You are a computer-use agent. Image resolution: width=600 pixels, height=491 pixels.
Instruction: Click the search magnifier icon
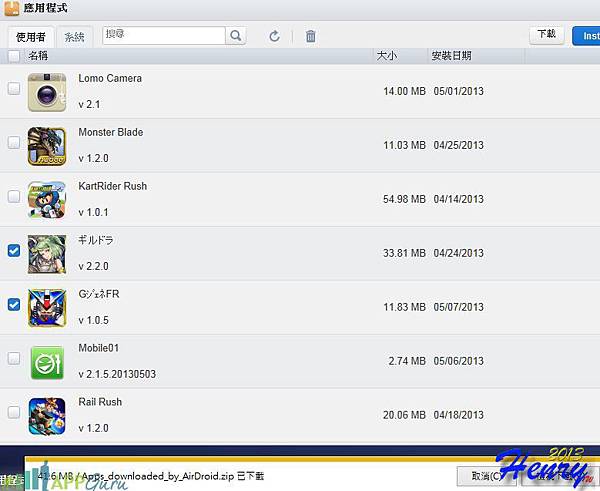(x=236, y=36)
